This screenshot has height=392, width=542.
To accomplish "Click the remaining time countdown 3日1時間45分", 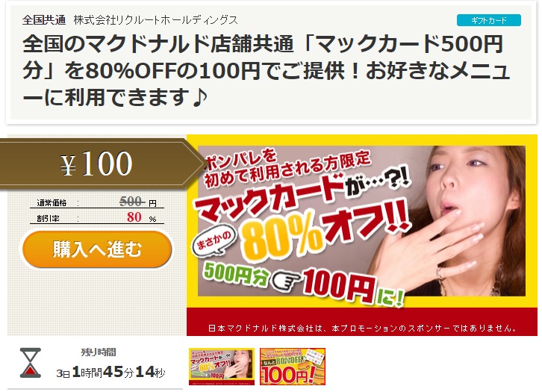I will (110, 372).
